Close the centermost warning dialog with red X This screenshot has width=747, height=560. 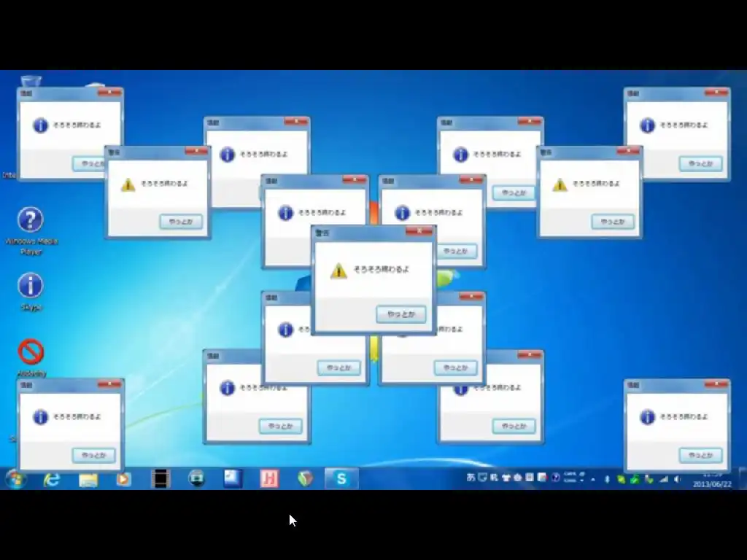click(x=419, y=231)
